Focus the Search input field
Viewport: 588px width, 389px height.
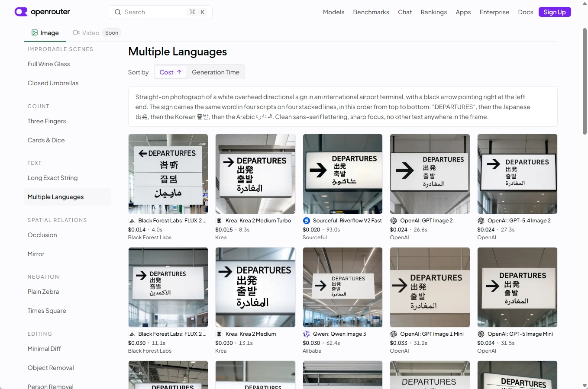tap(161, 12)
